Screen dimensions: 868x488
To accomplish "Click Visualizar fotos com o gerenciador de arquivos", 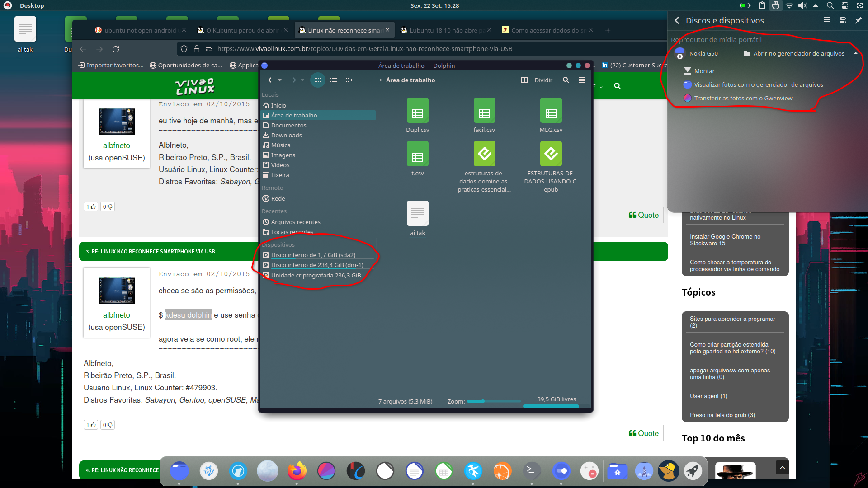I will coord(753,84).
